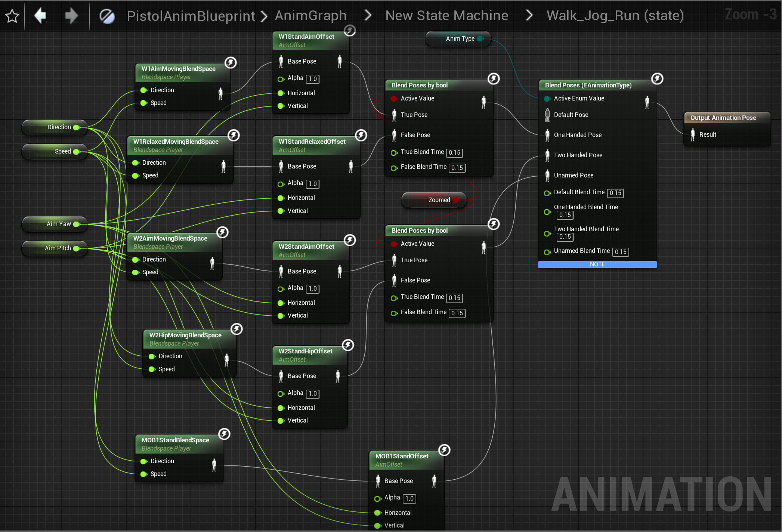Screen dimensions: 782x532
Task: Edit the Unarmed Blend Time 0.15 field
Action: 620,252
